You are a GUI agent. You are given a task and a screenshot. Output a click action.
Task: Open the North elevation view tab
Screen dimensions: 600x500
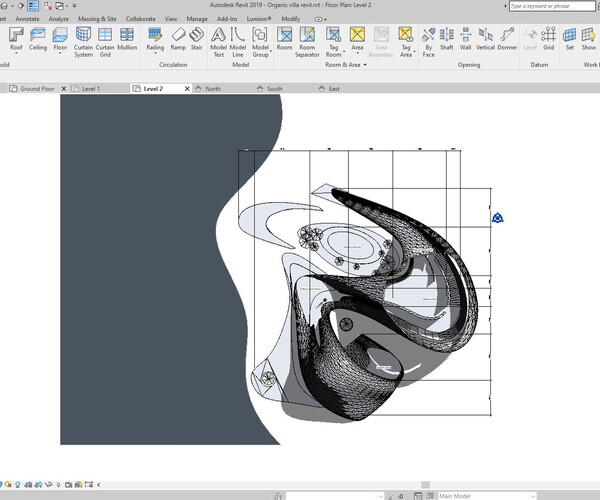click(213, 89)
